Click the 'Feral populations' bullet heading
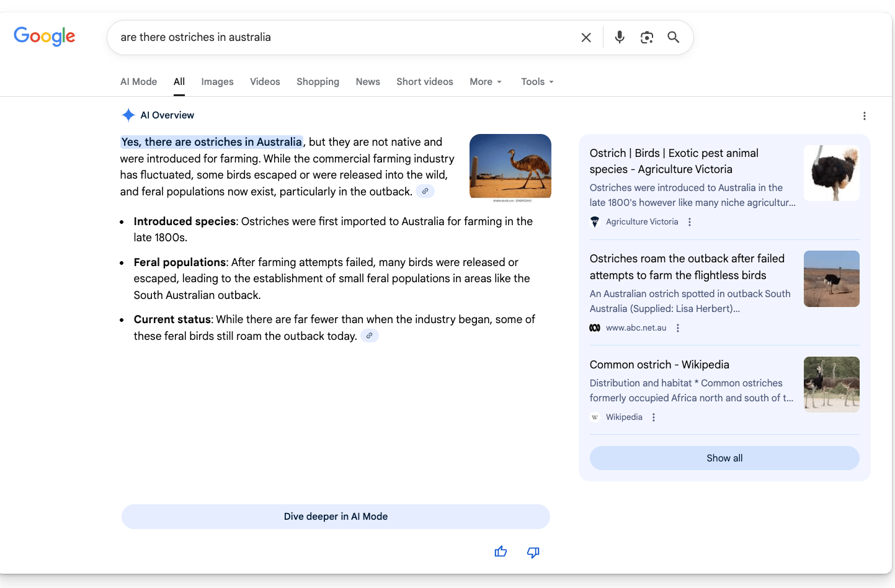The height and width of the screenshot is (588, 895). coord(180,262)
